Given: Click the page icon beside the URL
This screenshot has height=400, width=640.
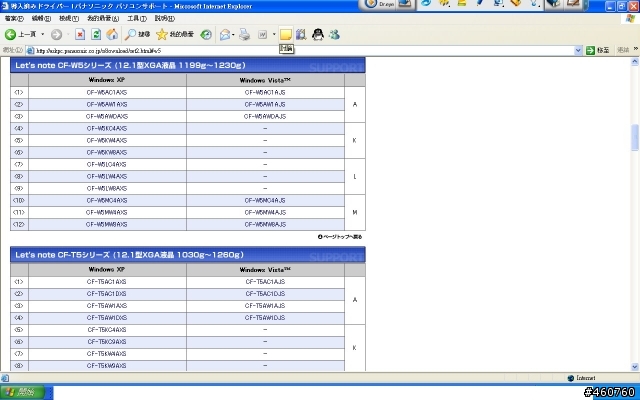Looking at the screenshot, I should click(x=30, y=50).
